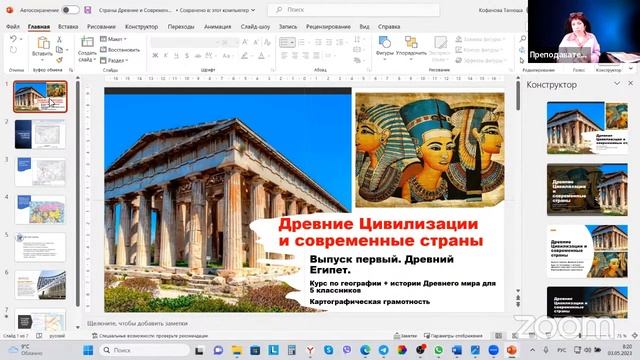Click the zoom slider in the status bar
640x360 pixels.
[x=580, y=336]
